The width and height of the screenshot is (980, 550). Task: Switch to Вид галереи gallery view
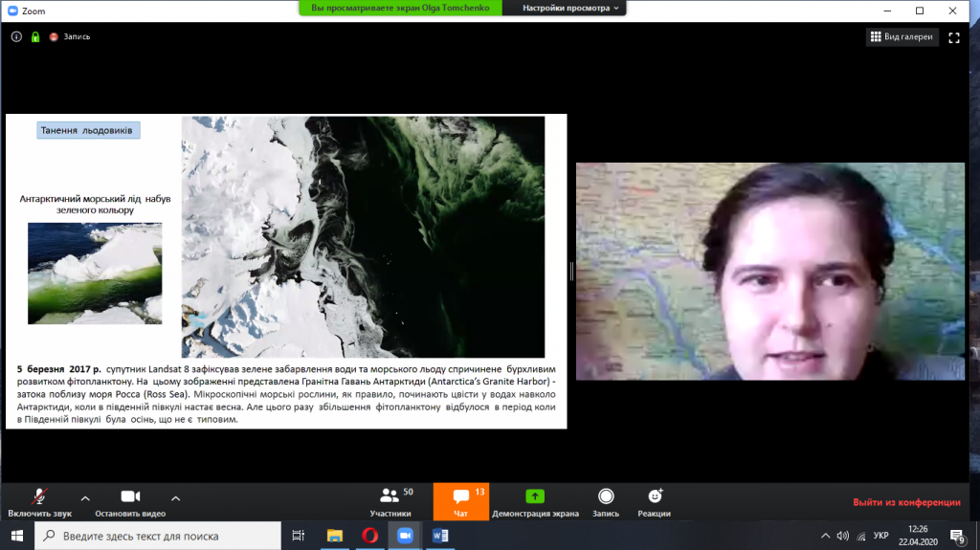click(902, 37)
